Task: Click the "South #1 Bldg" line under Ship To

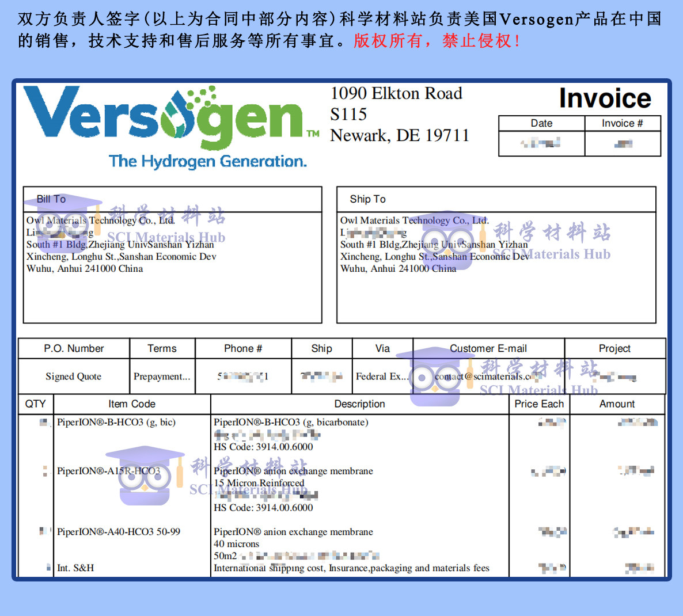Action: click(x=434, y=244)
